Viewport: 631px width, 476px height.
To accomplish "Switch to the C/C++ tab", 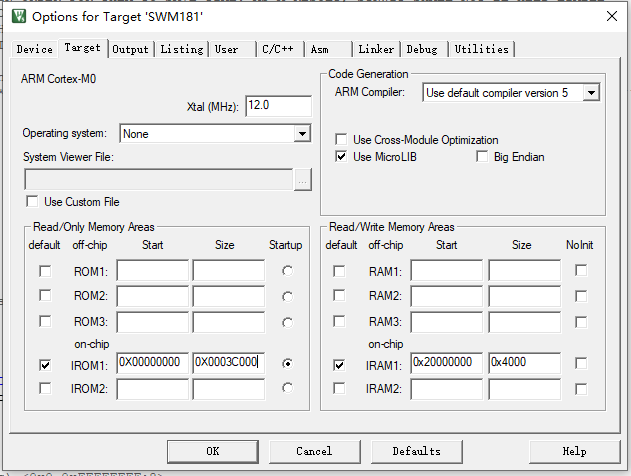I will click(x=280, y=49).
